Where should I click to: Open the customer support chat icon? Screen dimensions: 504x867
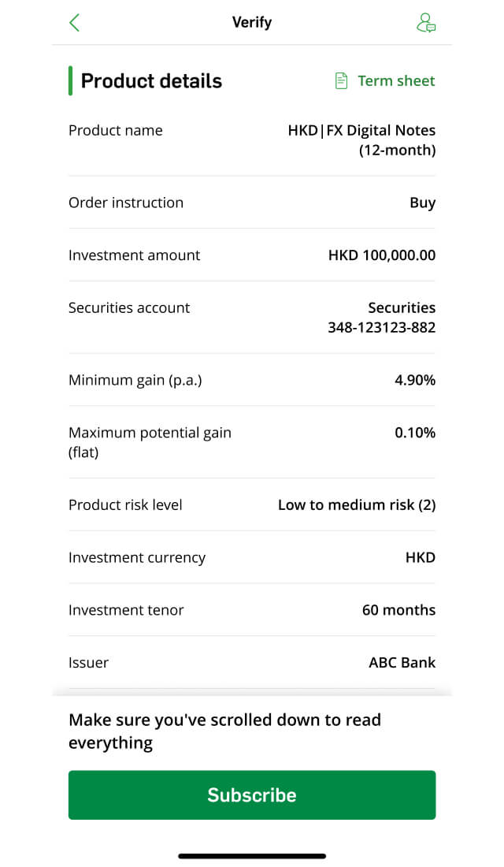425,23
